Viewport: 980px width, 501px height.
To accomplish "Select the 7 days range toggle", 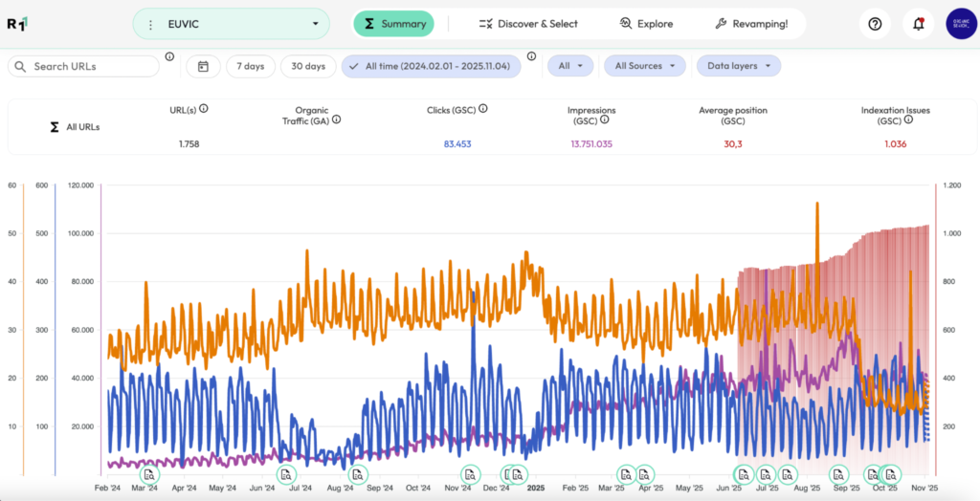I will pos(251,66).
